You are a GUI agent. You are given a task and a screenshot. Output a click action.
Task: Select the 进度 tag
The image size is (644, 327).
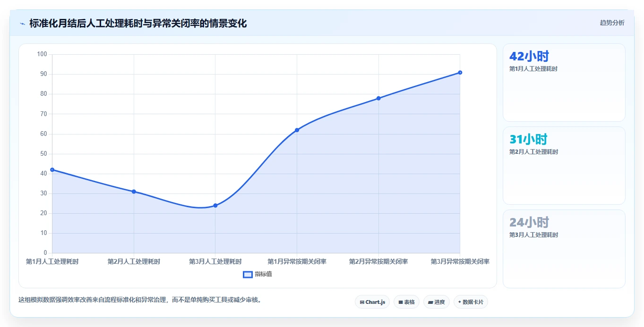[437, 302]
